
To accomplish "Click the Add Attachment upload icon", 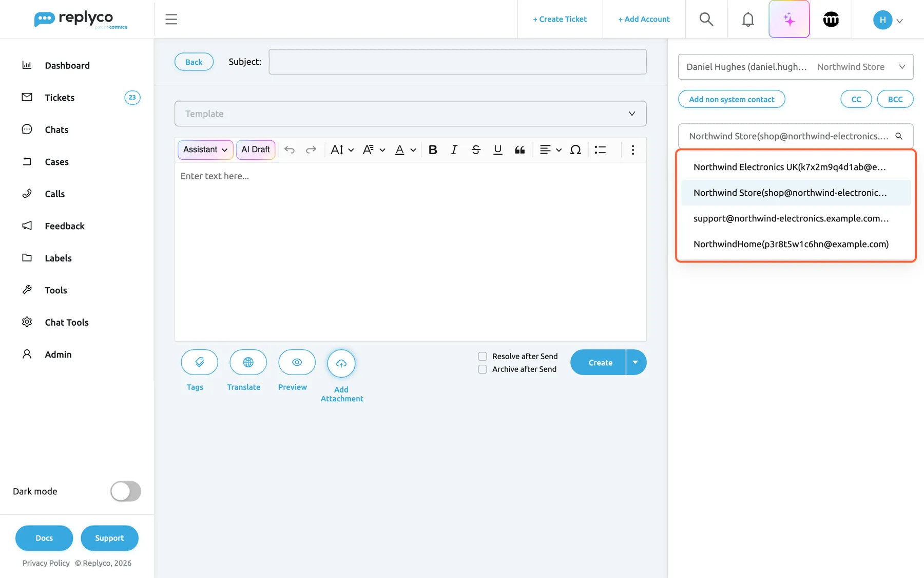I will point(341,363).
